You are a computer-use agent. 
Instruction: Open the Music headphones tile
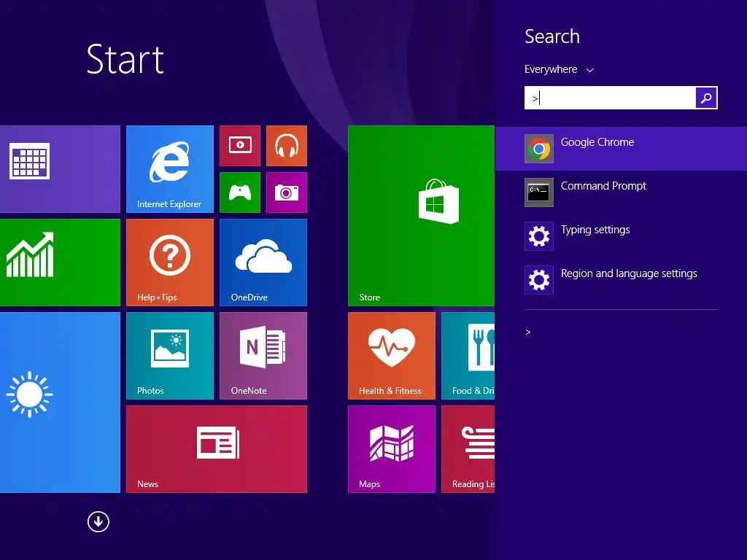pos(286,146)
